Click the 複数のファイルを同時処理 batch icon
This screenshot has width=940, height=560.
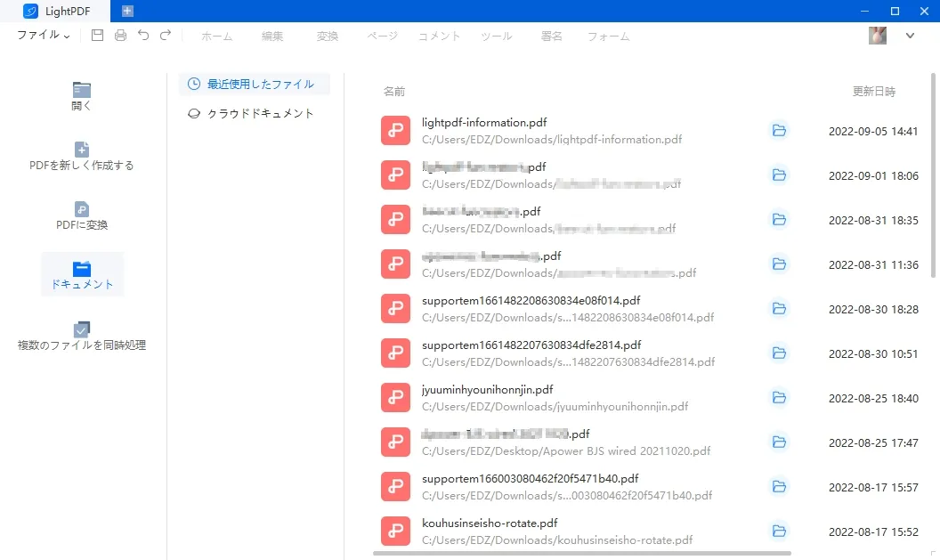[82, 329]
